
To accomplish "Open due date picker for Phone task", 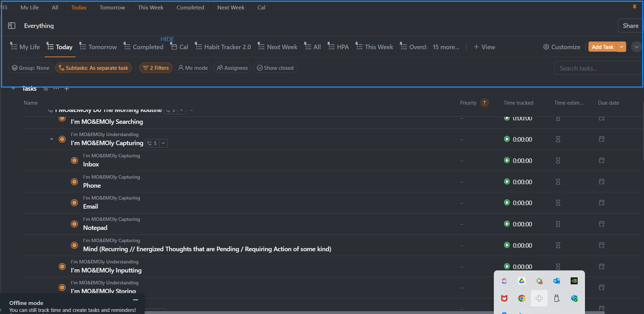I will [602, 182].
